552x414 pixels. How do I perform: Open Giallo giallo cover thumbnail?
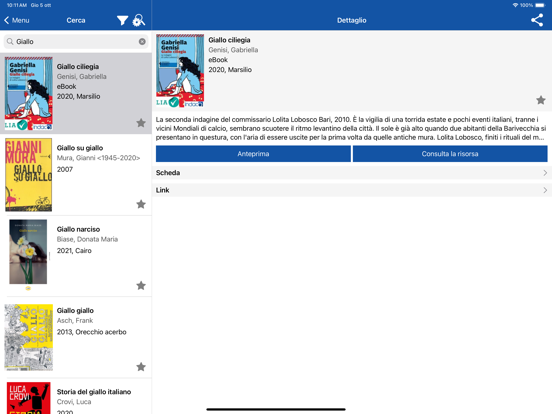pos(29,337)
